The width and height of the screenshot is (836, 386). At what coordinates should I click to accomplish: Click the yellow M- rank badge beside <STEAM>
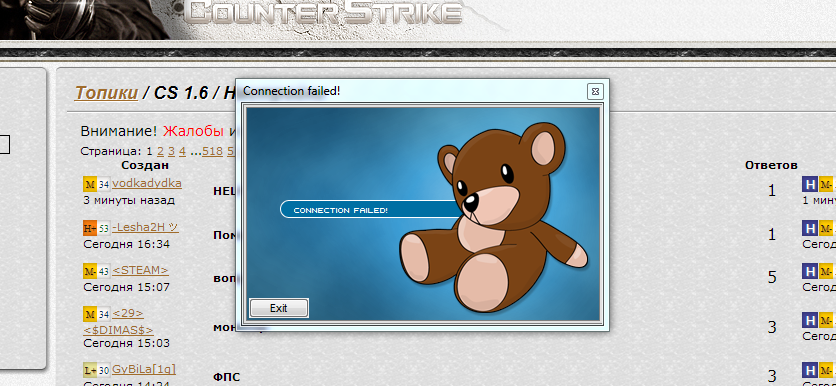[x=90, y=271]
